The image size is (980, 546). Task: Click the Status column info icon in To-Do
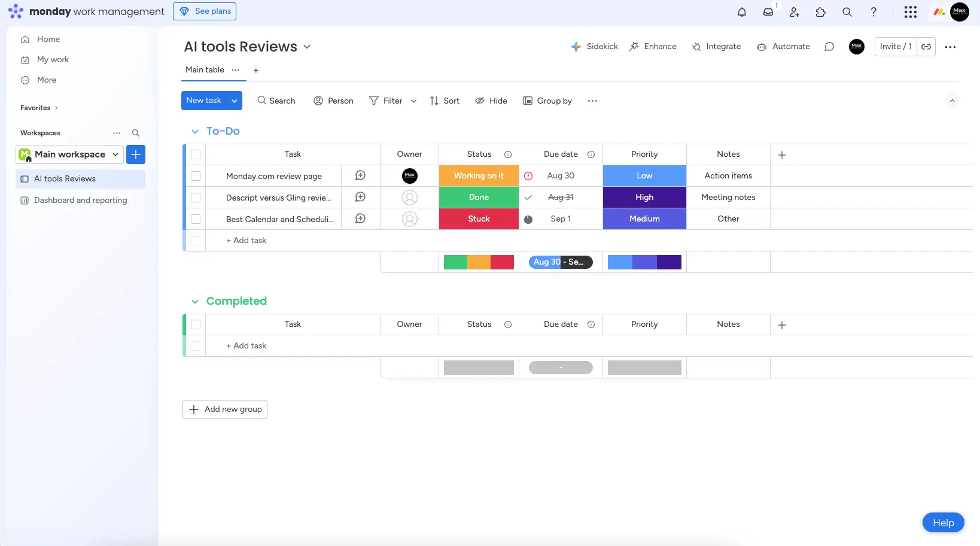tap(508, 154)
